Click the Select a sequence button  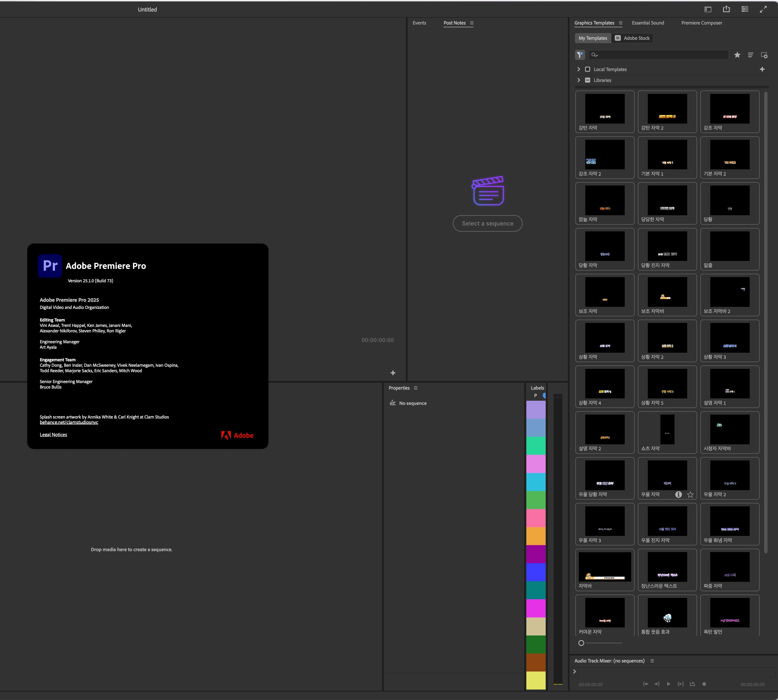487,223
